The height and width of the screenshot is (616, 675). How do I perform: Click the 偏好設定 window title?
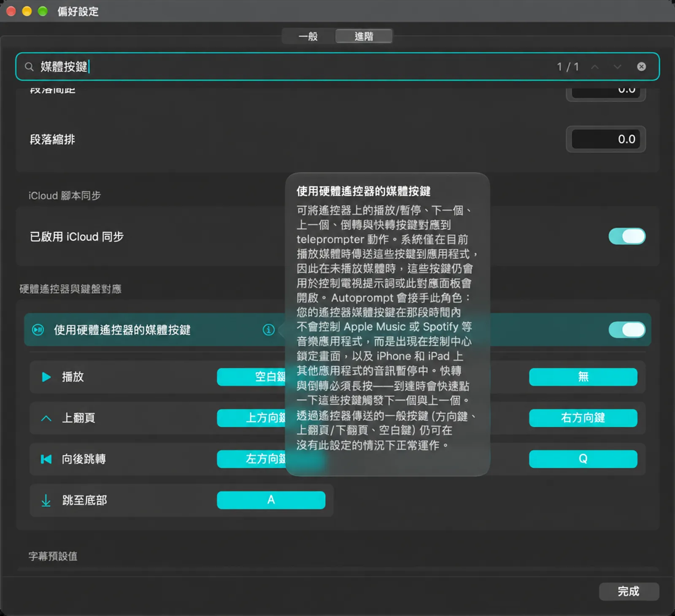78,11
